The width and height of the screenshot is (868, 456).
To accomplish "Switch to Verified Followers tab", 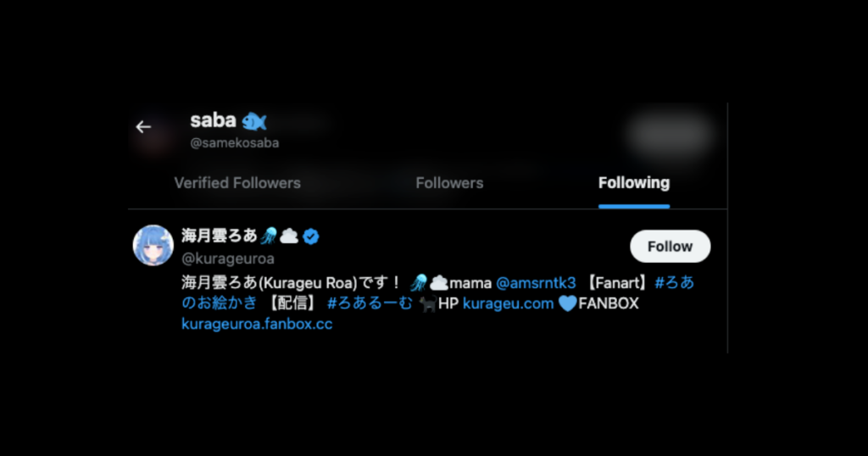I will [237, 183].
